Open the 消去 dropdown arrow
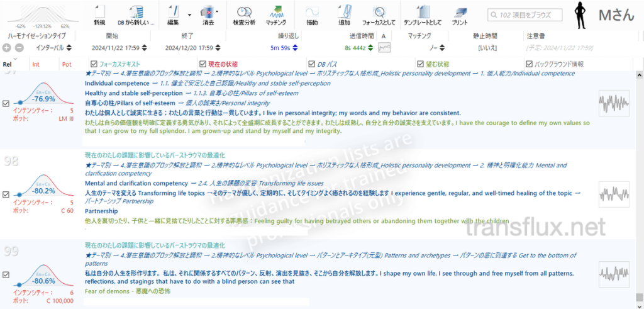The height and width of the screenshot is (309, 644). click(x=217, y=11)
